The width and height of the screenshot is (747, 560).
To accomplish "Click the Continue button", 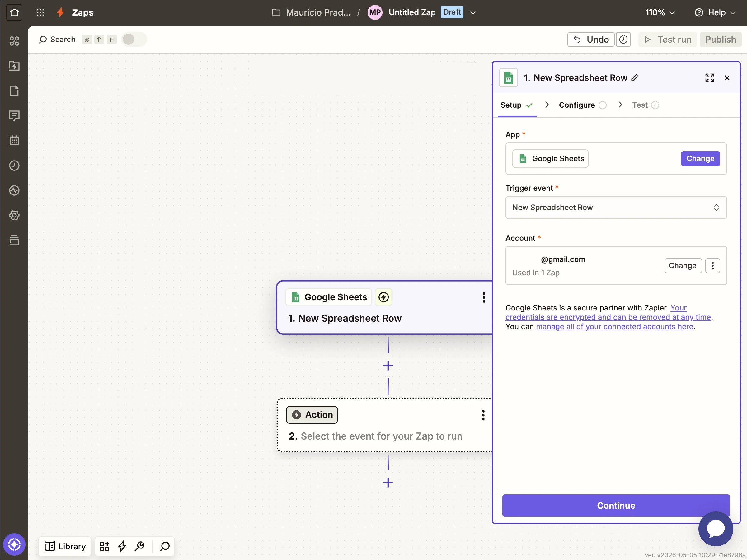I will tap(616, 505).
